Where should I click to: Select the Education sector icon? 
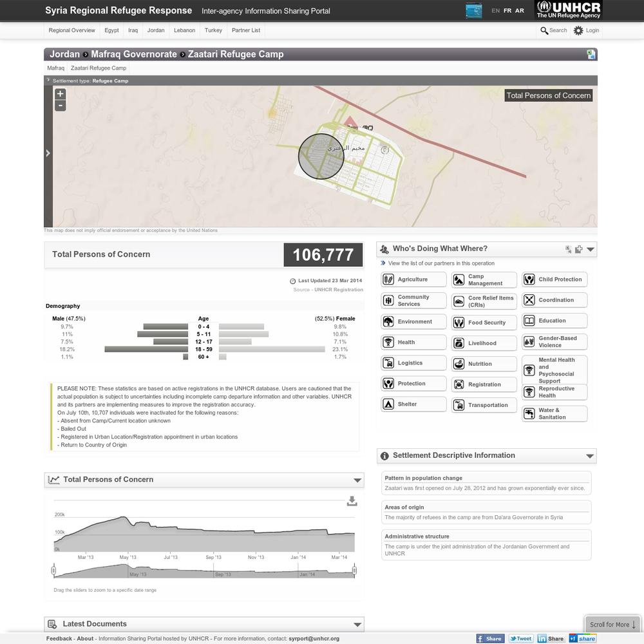tap(529, 321)
